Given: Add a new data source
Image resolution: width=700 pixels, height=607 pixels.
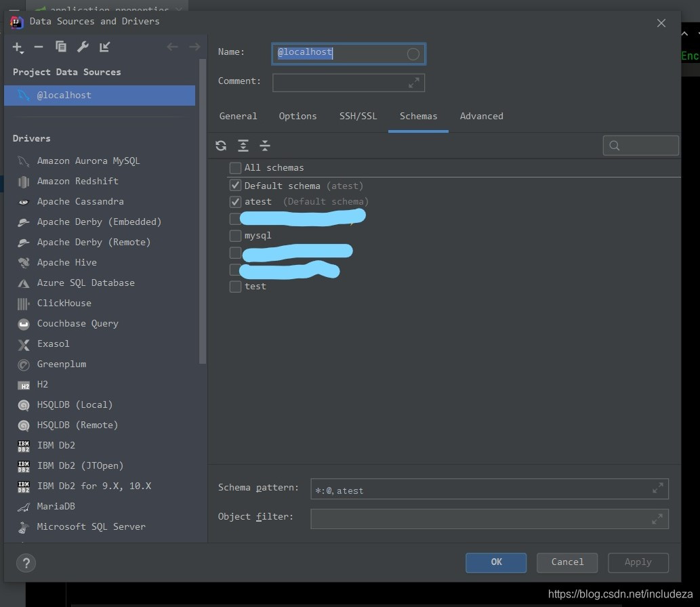Looking at the screenshot, I should click(x=17, y=47).
